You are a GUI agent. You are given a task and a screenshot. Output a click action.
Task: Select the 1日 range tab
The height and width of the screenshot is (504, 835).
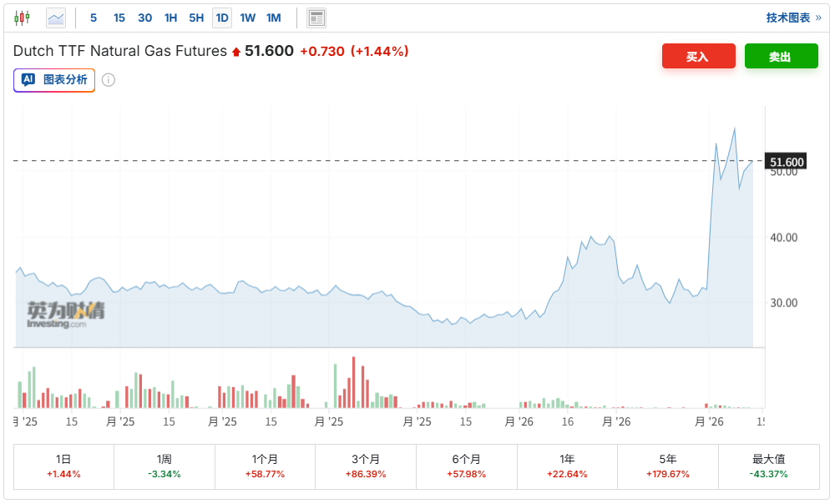63,466
